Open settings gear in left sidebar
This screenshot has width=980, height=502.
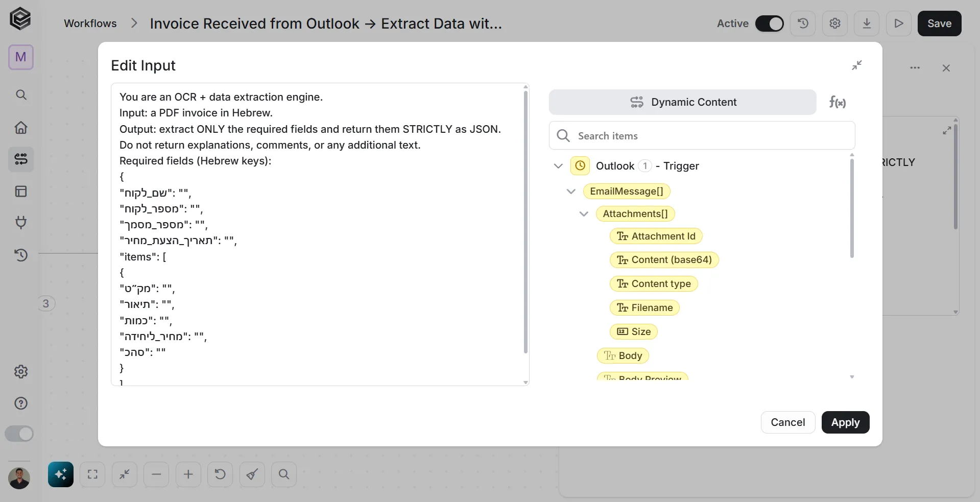[21, 371]
